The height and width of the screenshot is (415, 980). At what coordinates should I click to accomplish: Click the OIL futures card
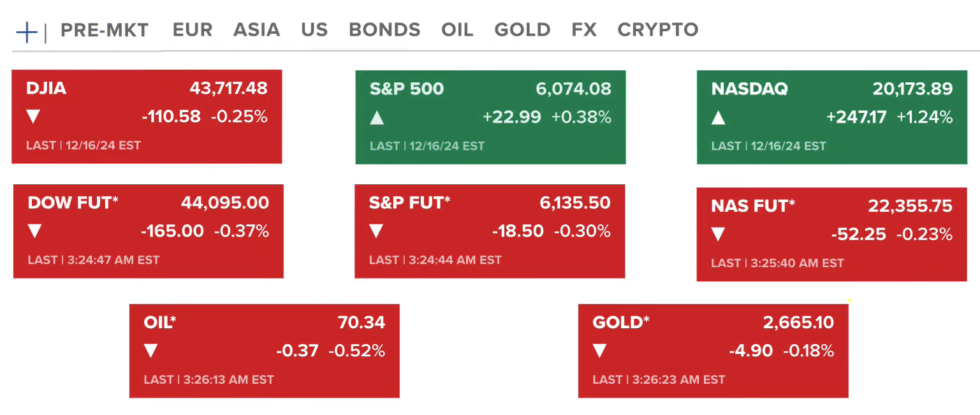coord(264,351)
